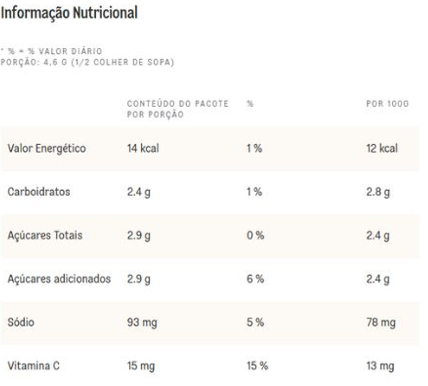The image size is (428, 386).
Task: Click the 0 % Açúcares Totais value
Action: tap(255, 235)
